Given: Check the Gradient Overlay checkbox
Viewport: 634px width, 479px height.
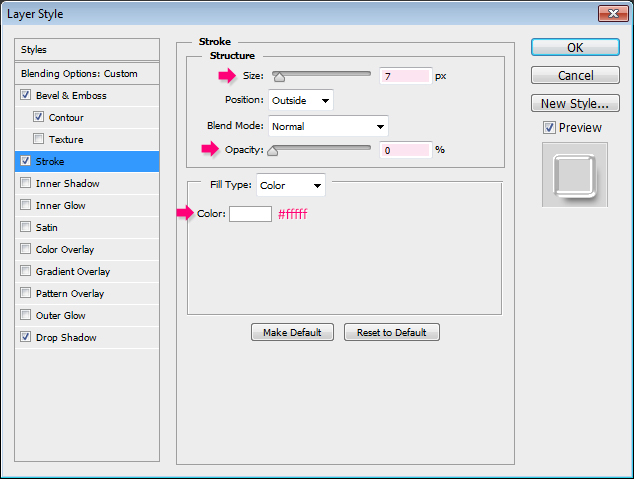Looking at the screenshot, I should pyautogui.click(x=25, y=271).
